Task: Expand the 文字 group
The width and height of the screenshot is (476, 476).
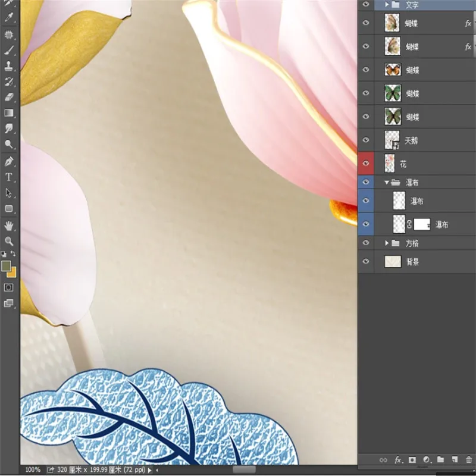Action: coord(387,5)
